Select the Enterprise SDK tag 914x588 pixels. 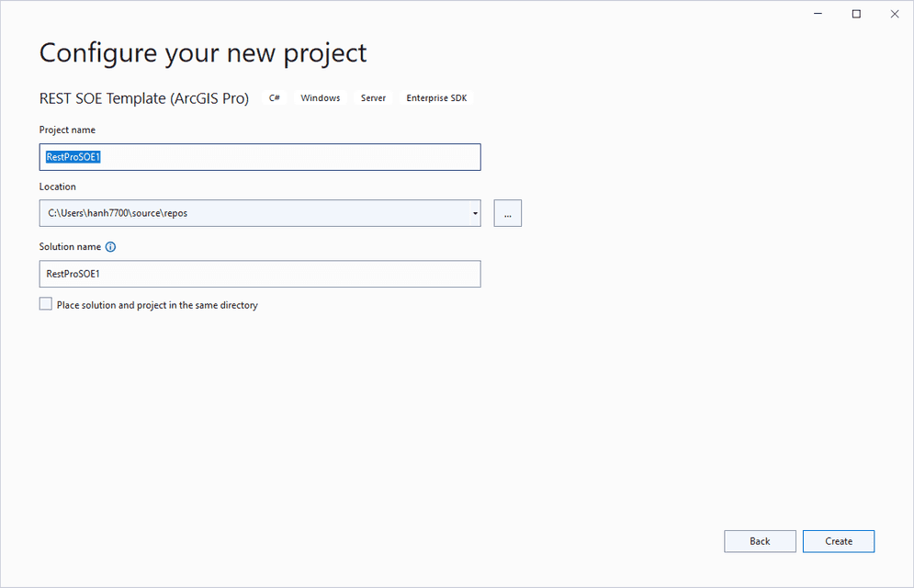(x=437, y=98)
